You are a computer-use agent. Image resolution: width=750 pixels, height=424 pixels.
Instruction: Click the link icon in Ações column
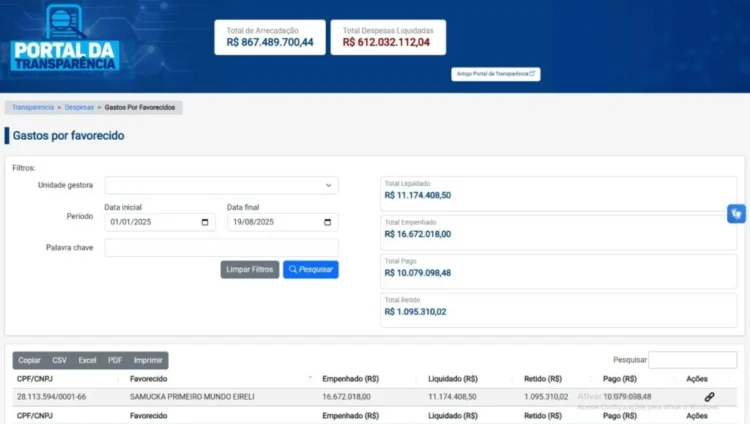[709, 397]
